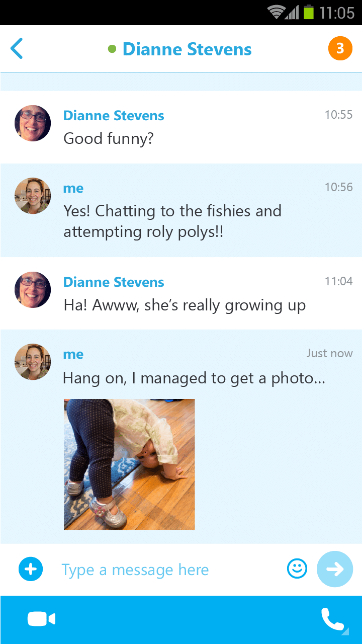Viewport: 362px width, 644px height.
Task: Tap the Wi-Fi icon in status bar
Action: pyautogui.click(x=276, y=12)
